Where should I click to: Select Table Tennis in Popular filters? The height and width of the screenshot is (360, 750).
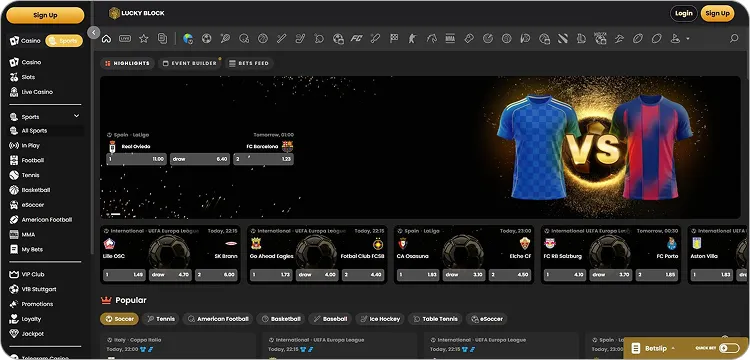pyautogui.click(x=435, y=319)
